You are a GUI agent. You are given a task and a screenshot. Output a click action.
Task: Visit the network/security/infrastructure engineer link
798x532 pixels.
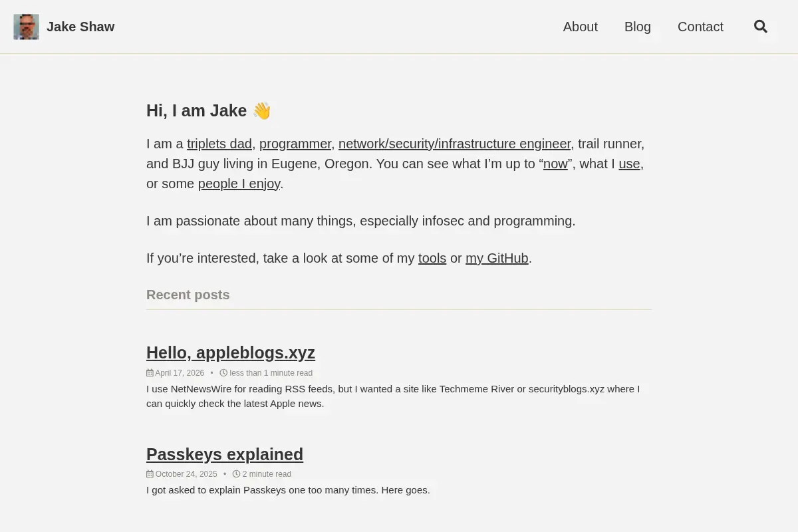pos(455,144)
